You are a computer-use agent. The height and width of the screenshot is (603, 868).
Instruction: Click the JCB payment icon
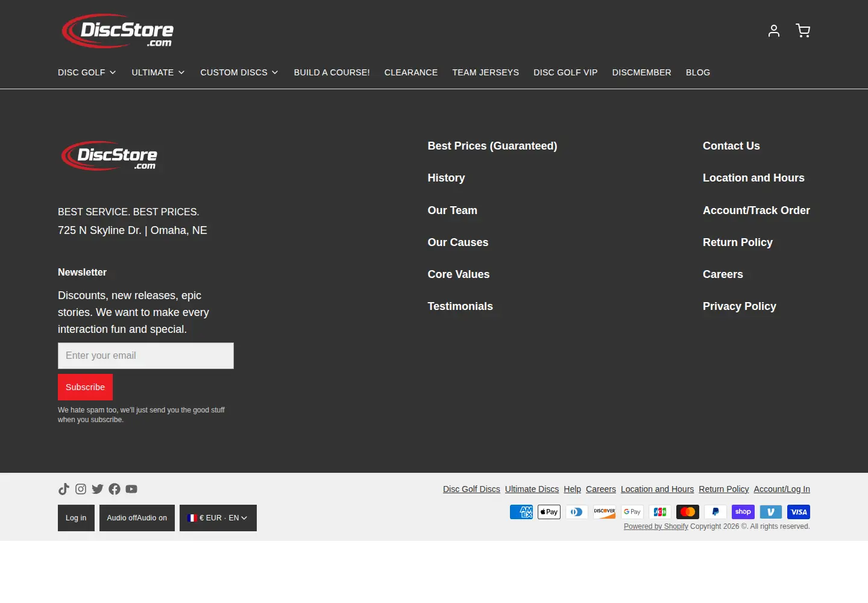pyautogui.click(x=660, y=512)
